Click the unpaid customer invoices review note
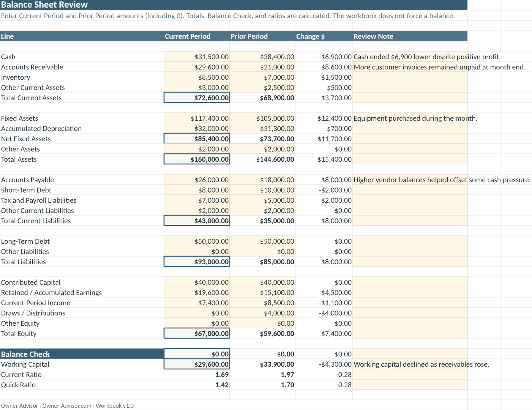Image resolution: width=532 pixels, height=410 pixels. pyautogui.click(x=440, y=67)
